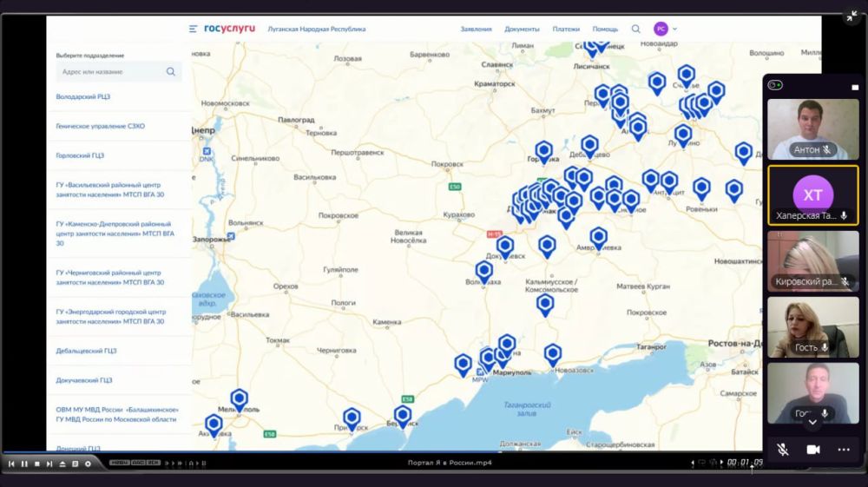
Task: Click the map pin near Волноваха
Action: [484, 272]
